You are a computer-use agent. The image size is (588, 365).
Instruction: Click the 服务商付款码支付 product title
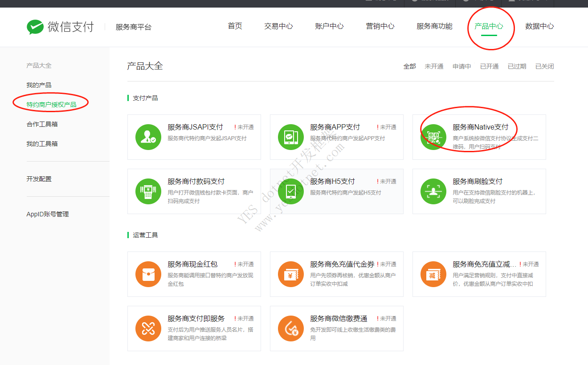click(196, 182)
